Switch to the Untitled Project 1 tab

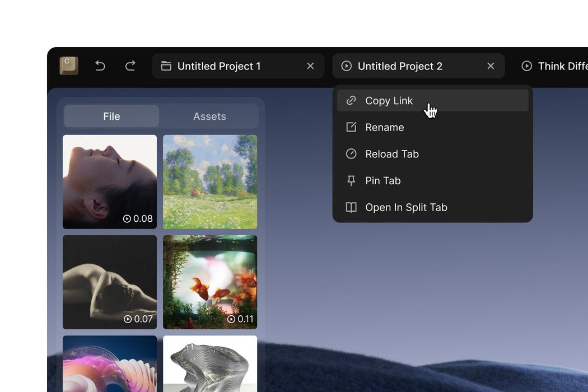(x=238, y=66)
